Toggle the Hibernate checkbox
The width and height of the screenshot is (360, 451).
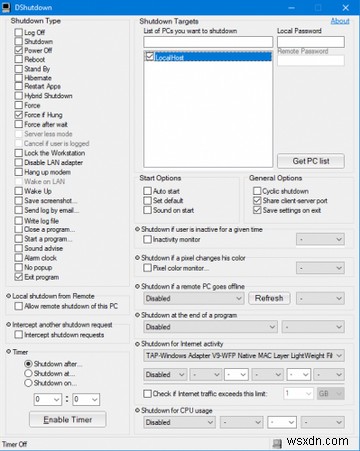(x=19, y=78)
